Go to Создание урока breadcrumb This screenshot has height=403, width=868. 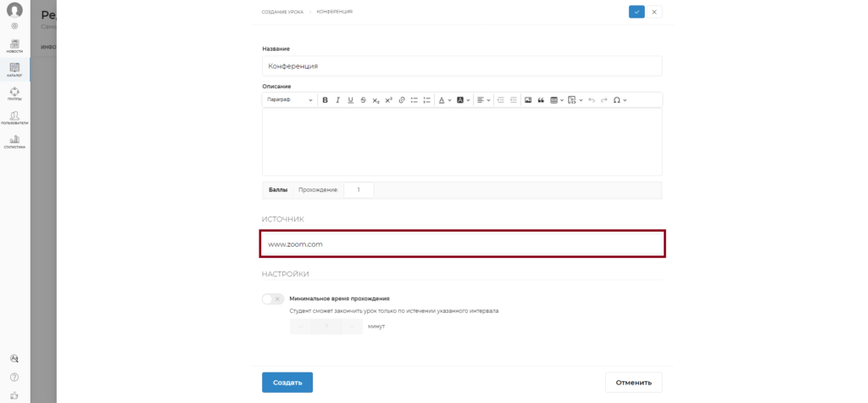click(282, 12)
